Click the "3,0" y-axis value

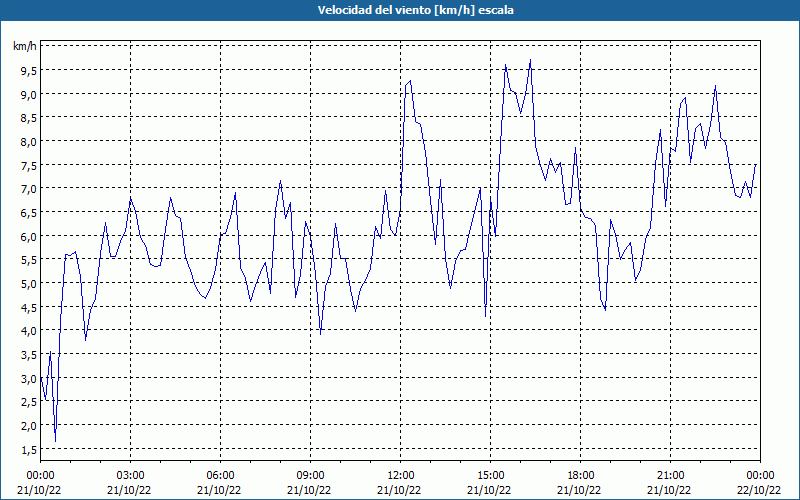(x=28, y=379)
